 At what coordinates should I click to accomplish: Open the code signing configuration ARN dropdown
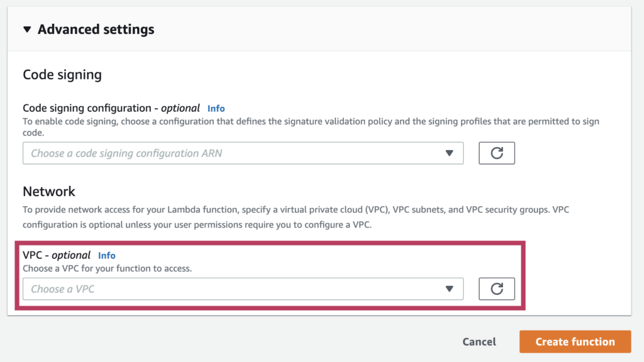243,153
